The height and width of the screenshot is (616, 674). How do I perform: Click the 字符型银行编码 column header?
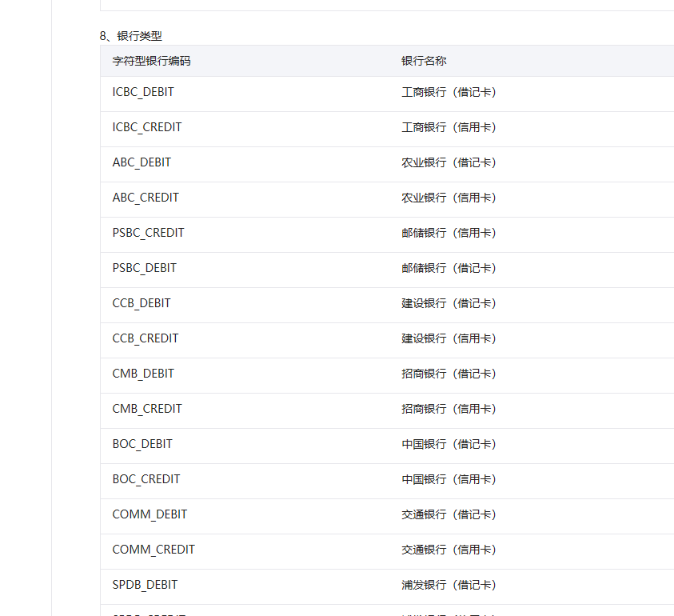click(151, 61)
